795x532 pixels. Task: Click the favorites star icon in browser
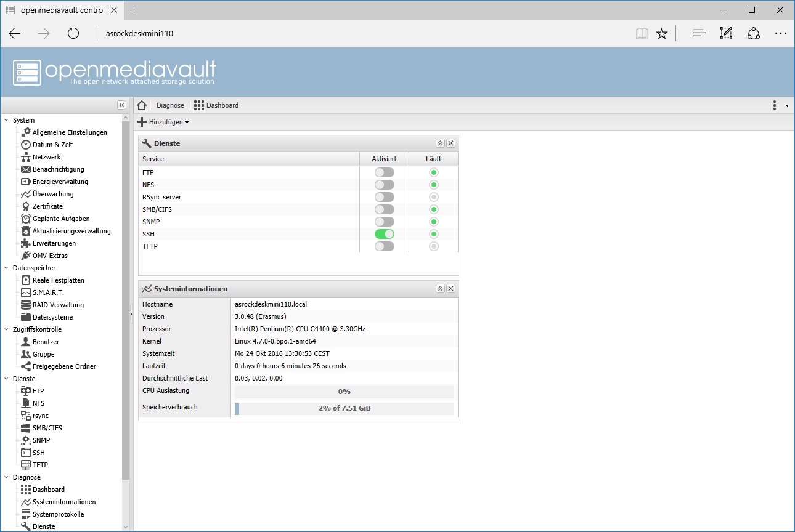[x=662, y=33]
